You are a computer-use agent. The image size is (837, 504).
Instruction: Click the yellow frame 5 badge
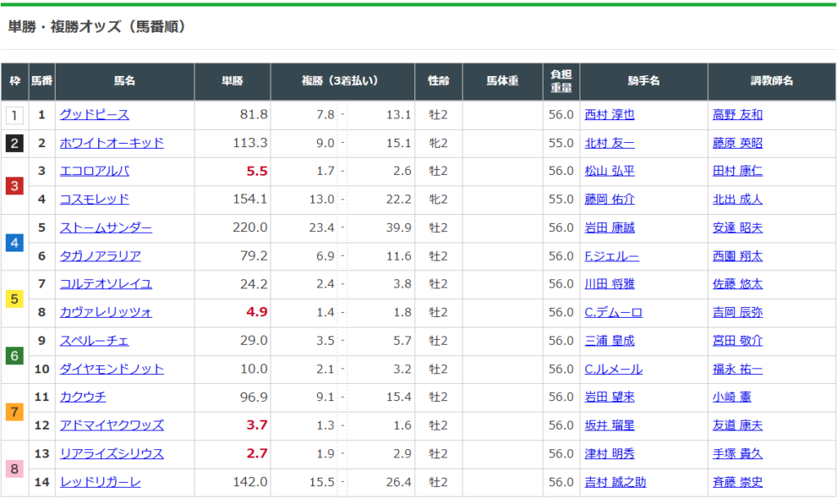(15, 299)
